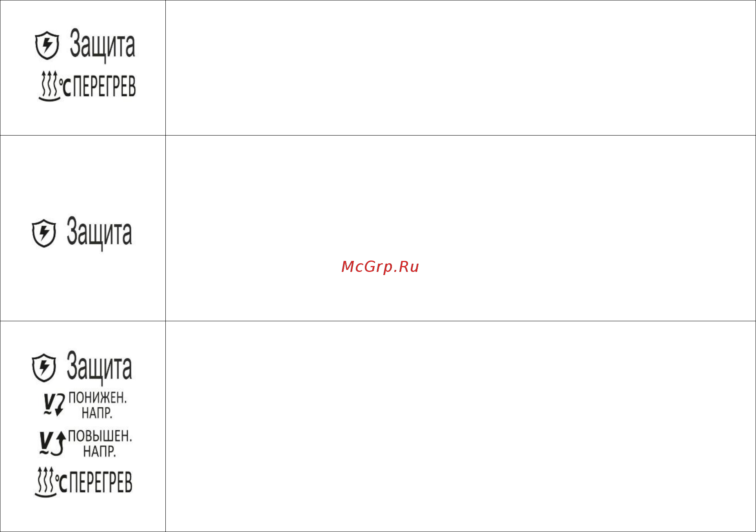Click the shield icon in the top cell
This screenshot has width=756, height=532.
point(47,45)
